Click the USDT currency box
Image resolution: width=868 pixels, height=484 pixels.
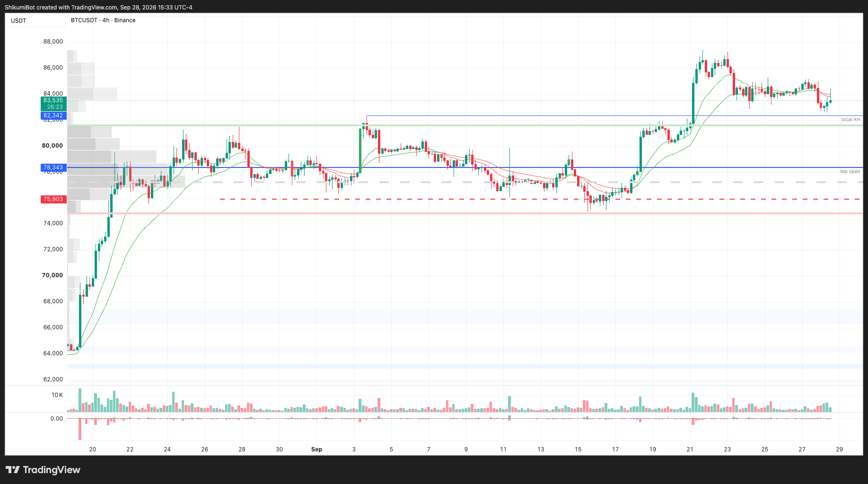(x=35, y=21)
